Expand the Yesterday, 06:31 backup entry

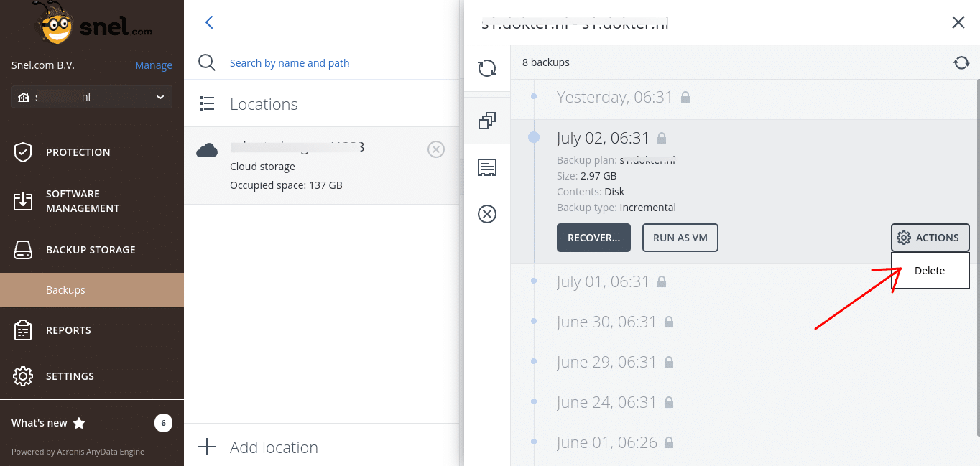click(614, 97)
